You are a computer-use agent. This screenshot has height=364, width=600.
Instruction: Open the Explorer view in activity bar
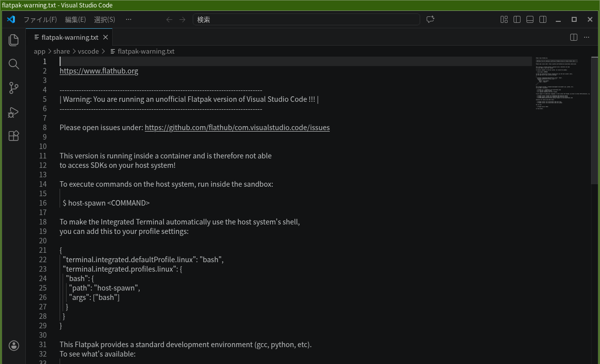pyautogui.click(x=14, y=40)
